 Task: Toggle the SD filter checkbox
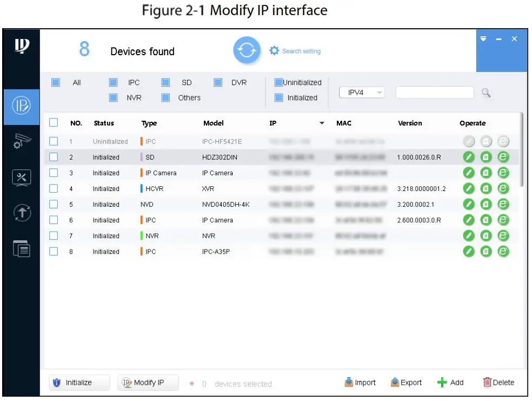(x=165, y=82)
